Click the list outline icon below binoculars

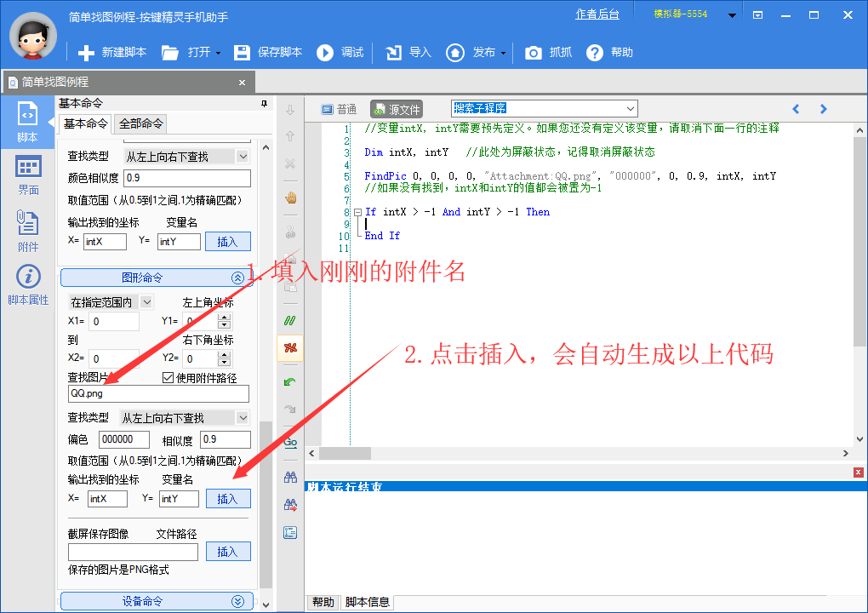tap(290, 533)
